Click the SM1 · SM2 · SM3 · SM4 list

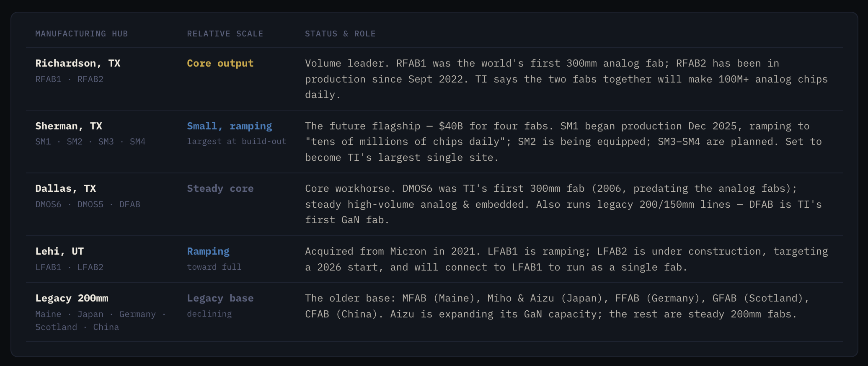pyautogui.click(x=90, y=142)
